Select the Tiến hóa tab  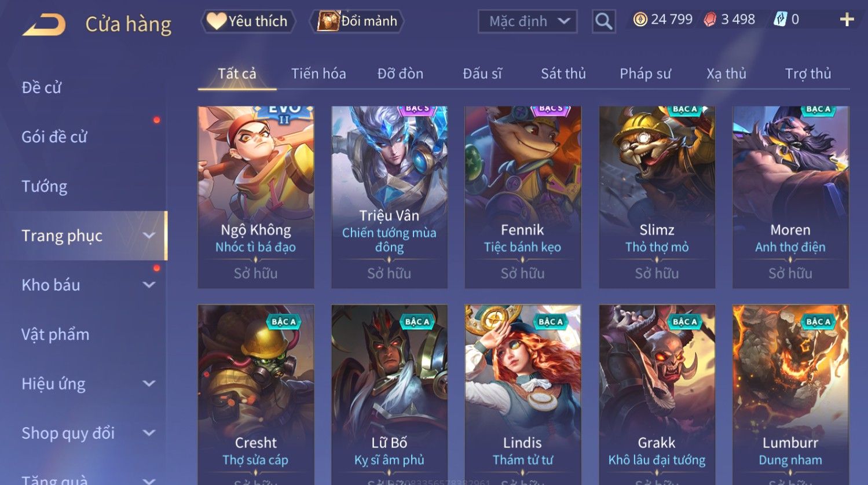click(x=318, y=74)
